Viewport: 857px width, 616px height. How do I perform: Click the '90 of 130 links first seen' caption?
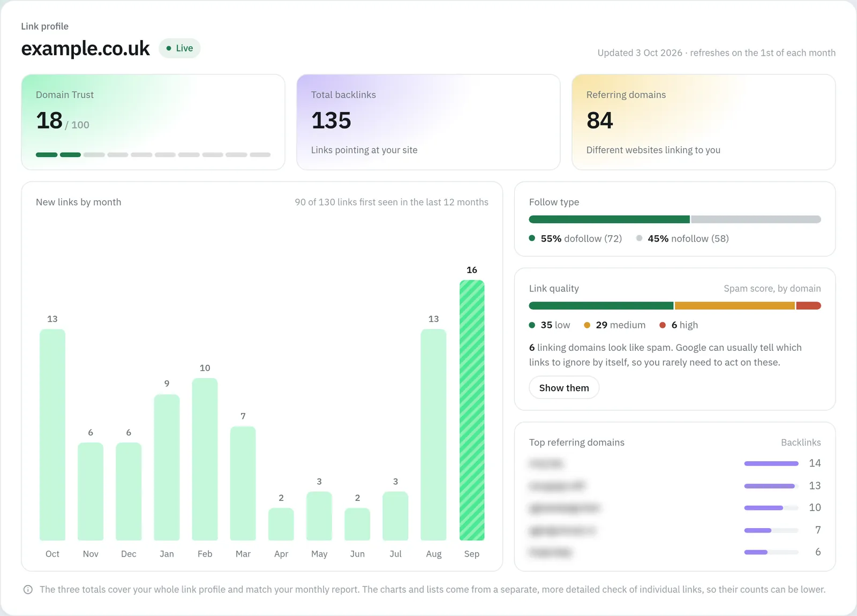pyautogui.click(x=392, y=202)
